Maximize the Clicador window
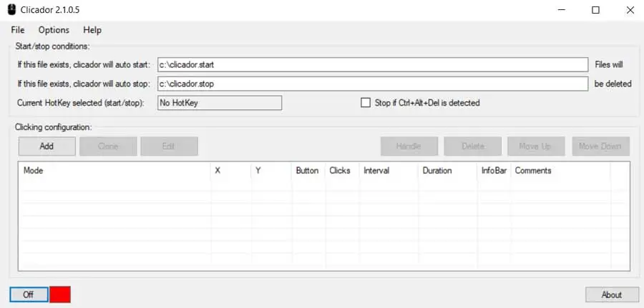This screenshot has height=308, width=644. (595, 10)
